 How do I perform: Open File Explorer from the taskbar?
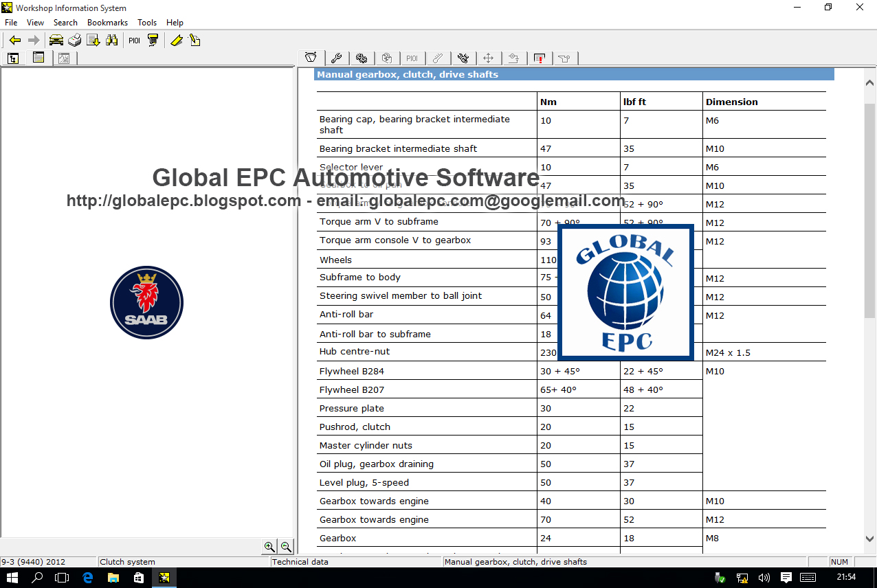point(113,578)
